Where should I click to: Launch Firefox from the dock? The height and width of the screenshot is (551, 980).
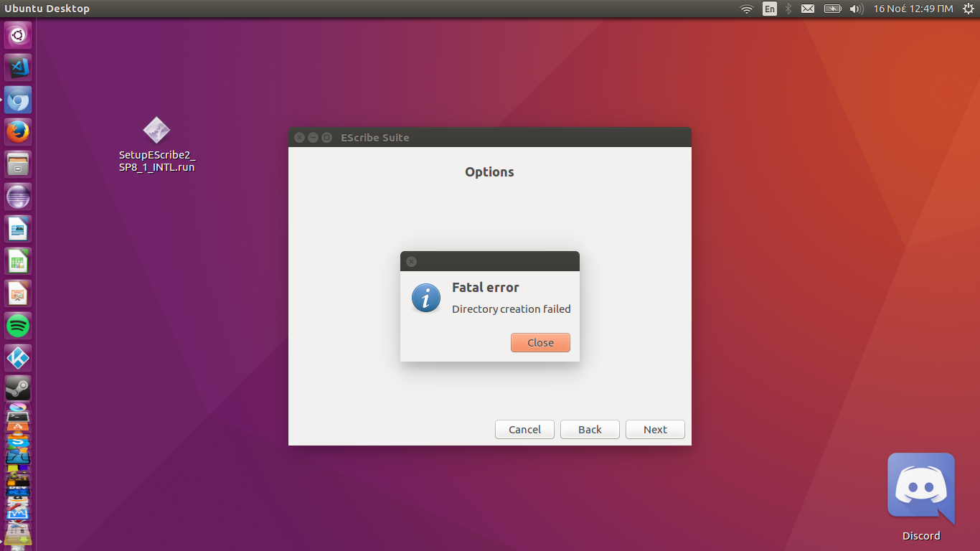[x=18, y=132]
